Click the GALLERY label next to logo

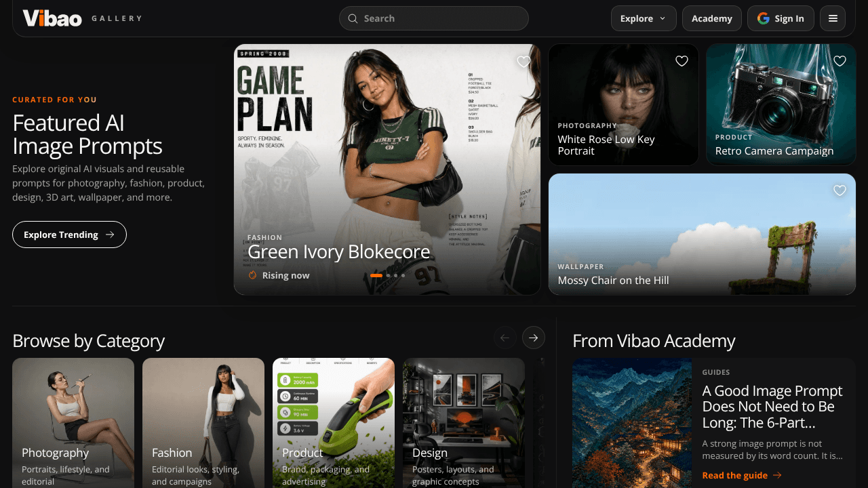(x=117, y=18)
